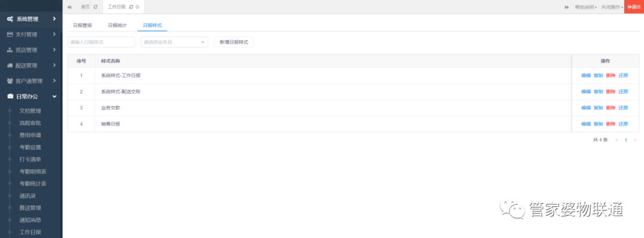The image size is (644, 238).
Task: Open the 帮助说明 dropdown menu
Action: (586, 7)
